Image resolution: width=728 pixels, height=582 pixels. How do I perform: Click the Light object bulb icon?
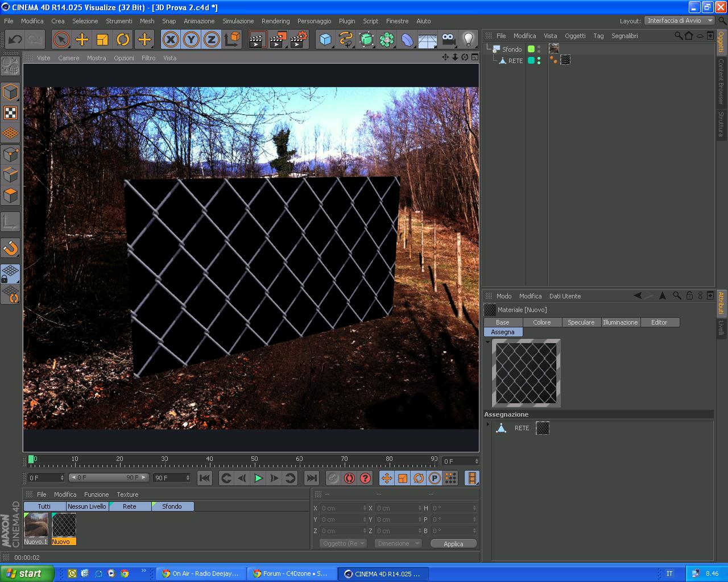(x=468, y=39)
